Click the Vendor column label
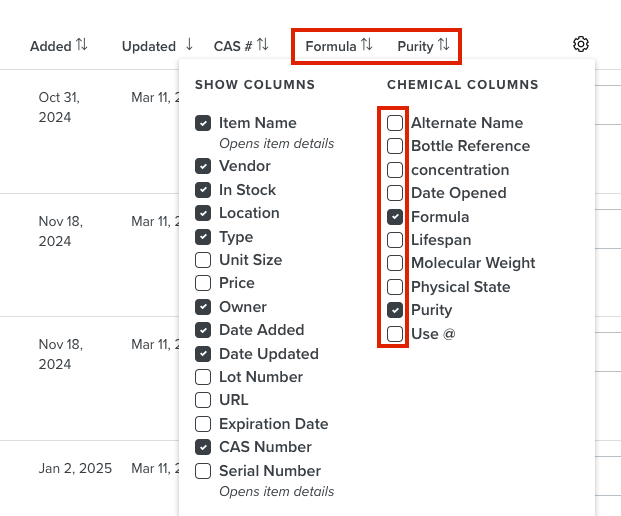 [x=245, y=166]
